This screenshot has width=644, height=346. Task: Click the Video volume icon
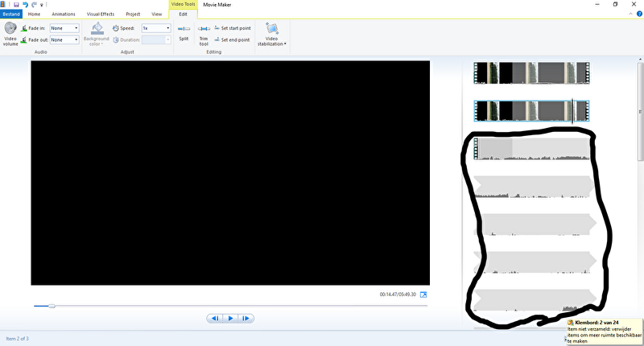point(10,29)
